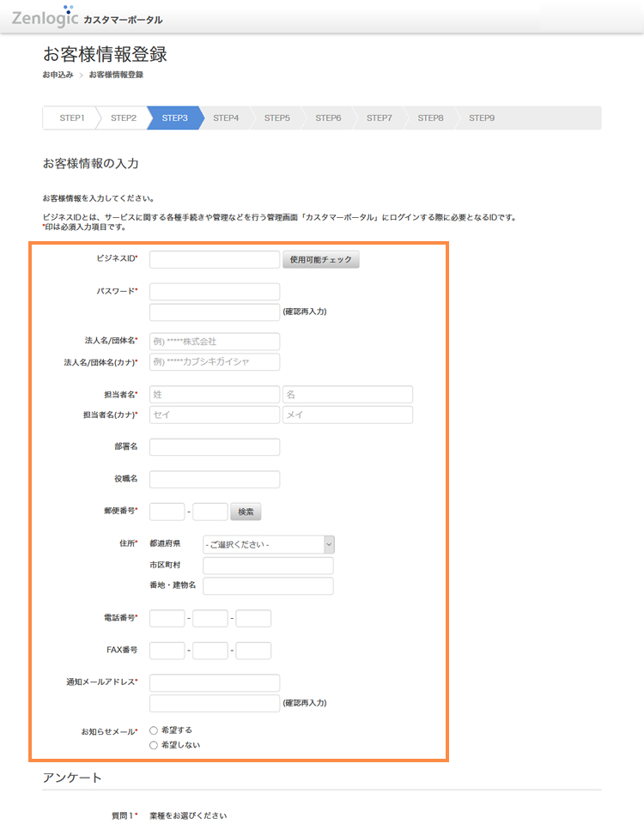
Task: Click the 番地・建物名 input field
Action: pos(268,586)
